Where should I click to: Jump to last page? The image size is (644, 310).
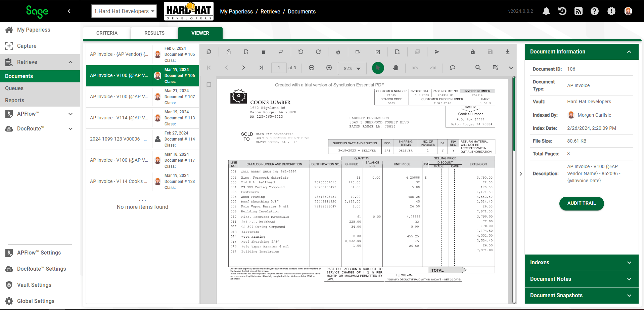pyautogui.click(x=261, y=68)
